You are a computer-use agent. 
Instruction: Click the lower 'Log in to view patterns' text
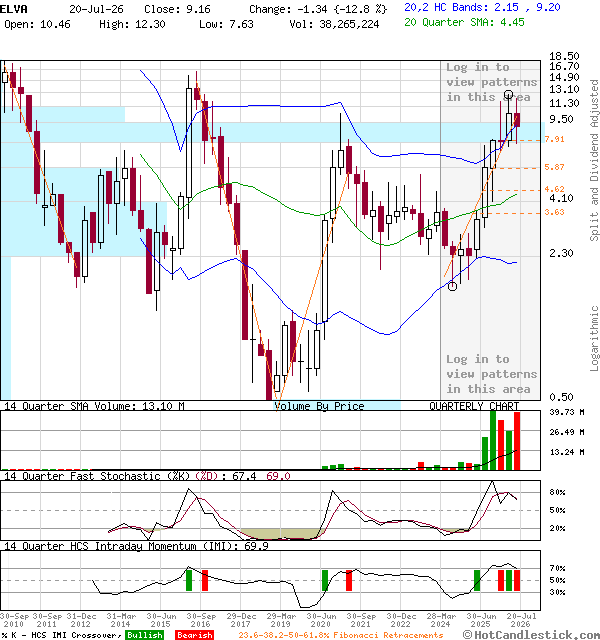tap(491, 374)
